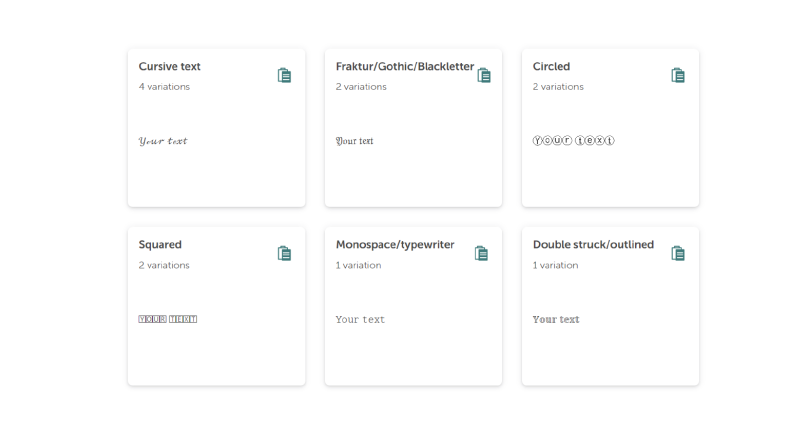Screen dimensions: 800x433
Task: Click '2 variations' under Fraktur/Gothic/Blackletter
Action: coord(361,87)
